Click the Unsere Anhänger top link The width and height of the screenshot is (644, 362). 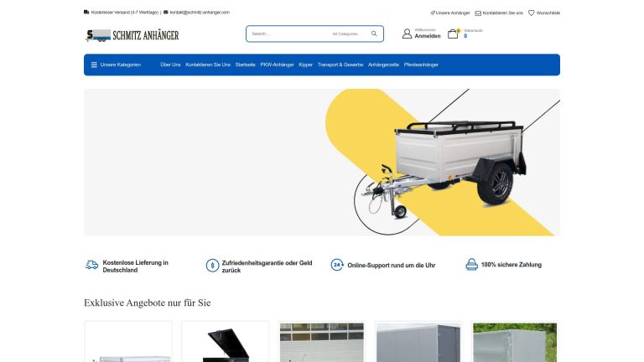point(450,13)
